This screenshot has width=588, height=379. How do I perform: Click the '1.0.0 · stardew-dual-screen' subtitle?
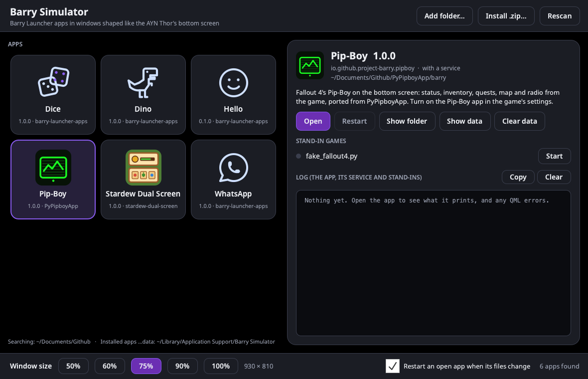pyautogui.click(x=143, y=206)
